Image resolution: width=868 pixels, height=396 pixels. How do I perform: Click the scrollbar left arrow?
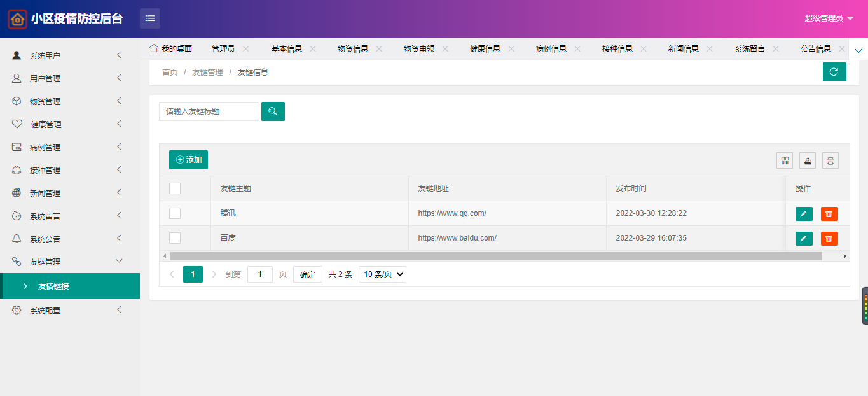coord(165,256)
